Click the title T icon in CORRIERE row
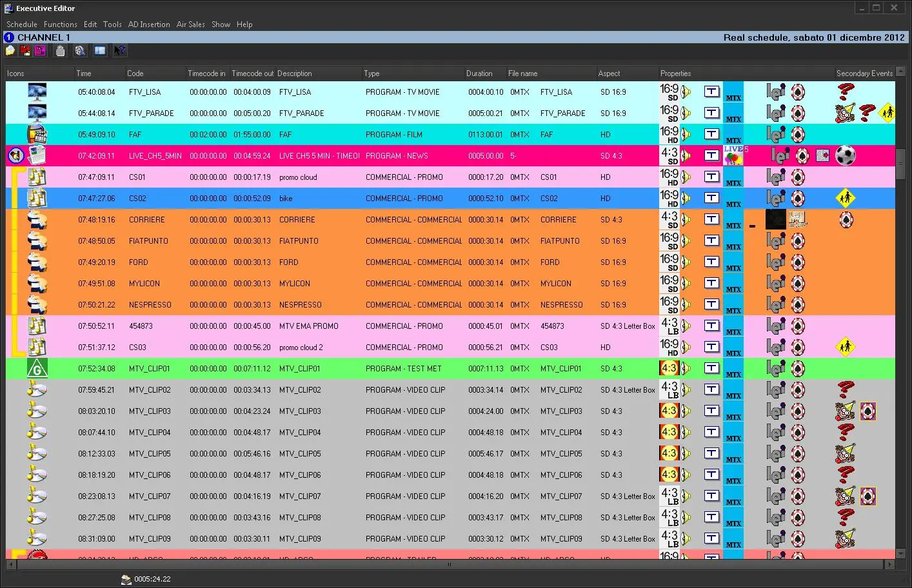This screenshot has width=912, height=588. pyautogui.click(x=711, y=219)
